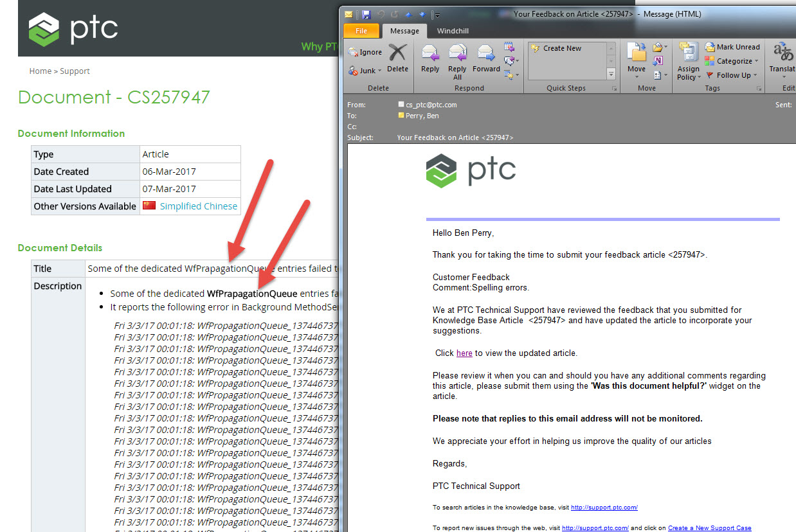Open Quick Steps dialog launcher
This screenshot has width=796, height=532.
point(614,89)
